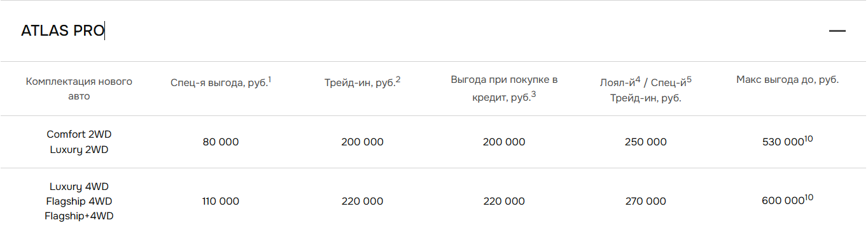Open footnote 3 after кредит, руб.
This screenshot has width=868, height=234.
(x=533, y=94)
